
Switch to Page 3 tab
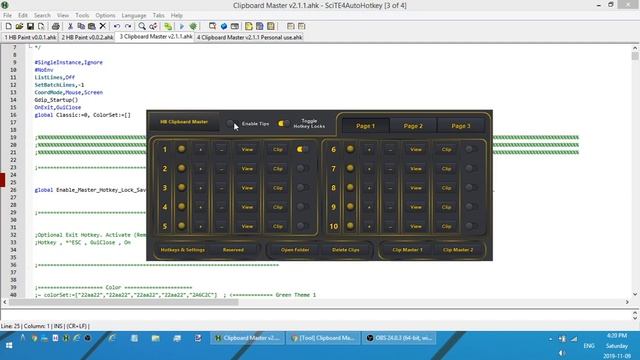pyautogui.click(x=461, y=126)
